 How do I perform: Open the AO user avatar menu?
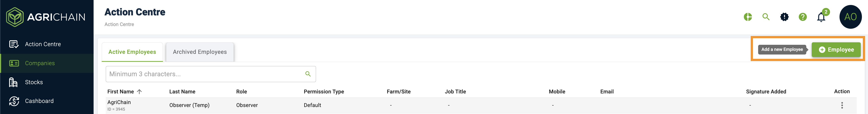[x=850, y=17]
